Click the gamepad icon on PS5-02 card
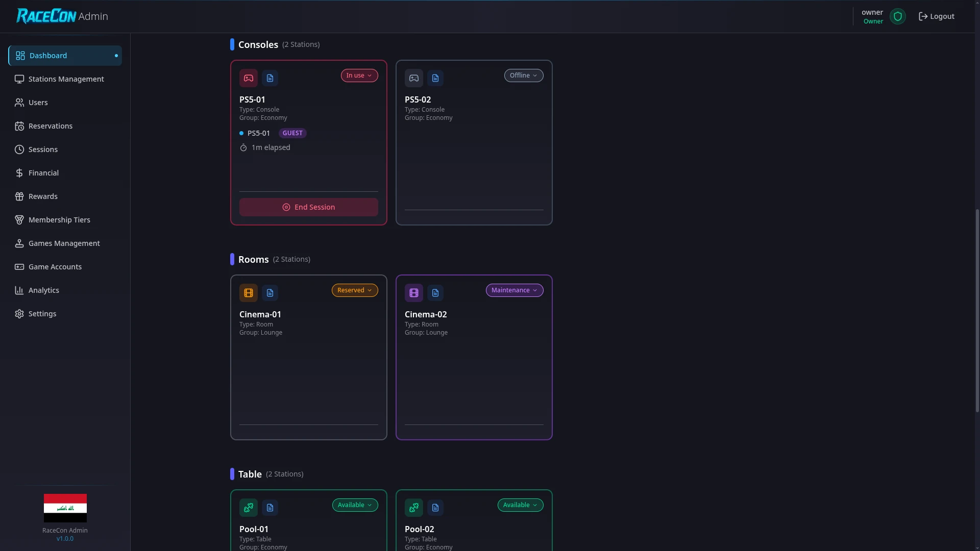Image resolution: width=980 pixels, height=551 pixels. click(x=413, y=78)
